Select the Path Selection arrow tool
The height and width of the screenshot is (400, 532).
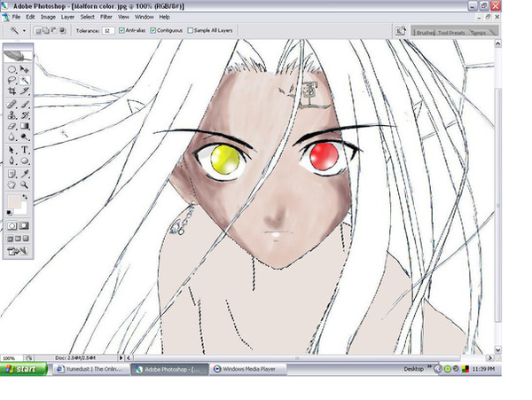[12, 150]
